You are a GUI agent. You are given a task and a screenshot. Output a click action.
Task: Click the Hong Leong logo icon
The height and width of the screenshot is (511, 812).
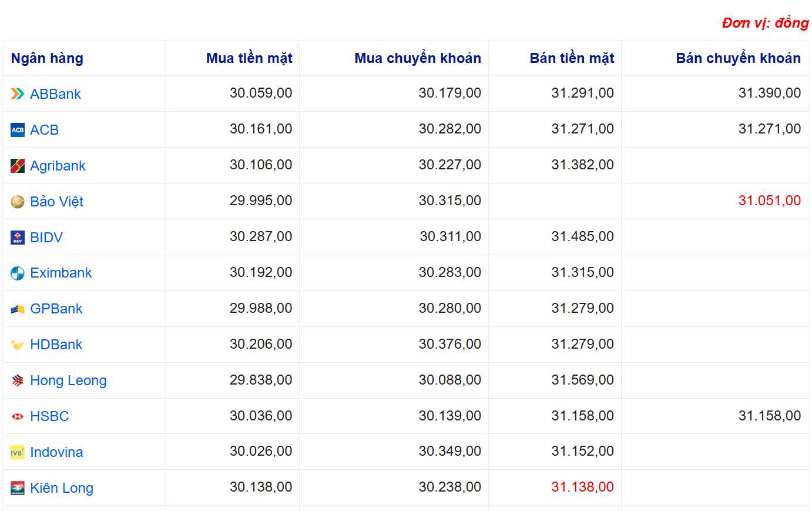point(18,381)
